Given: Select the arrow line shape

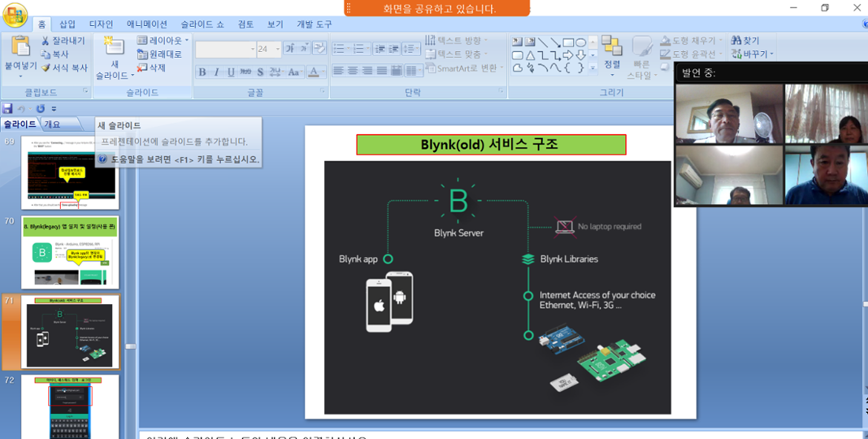Looking at the screenshot, I should [x=555, y=42].
